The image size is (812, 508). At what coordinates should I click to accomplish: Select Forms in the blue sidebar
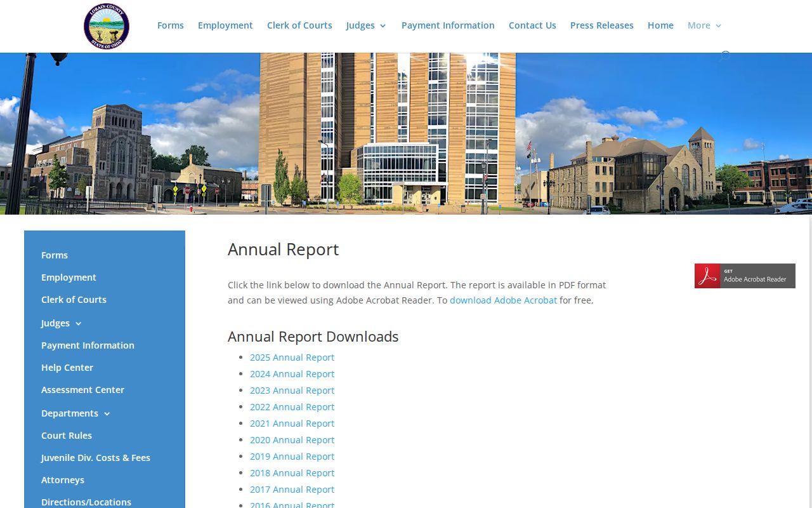55,255
